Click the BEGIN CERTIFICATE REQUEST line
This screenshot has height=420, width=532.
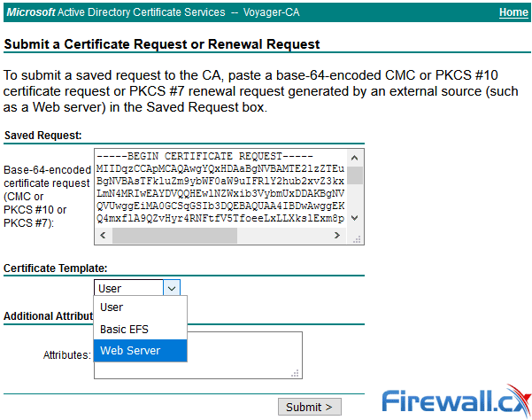click(204, 156)
